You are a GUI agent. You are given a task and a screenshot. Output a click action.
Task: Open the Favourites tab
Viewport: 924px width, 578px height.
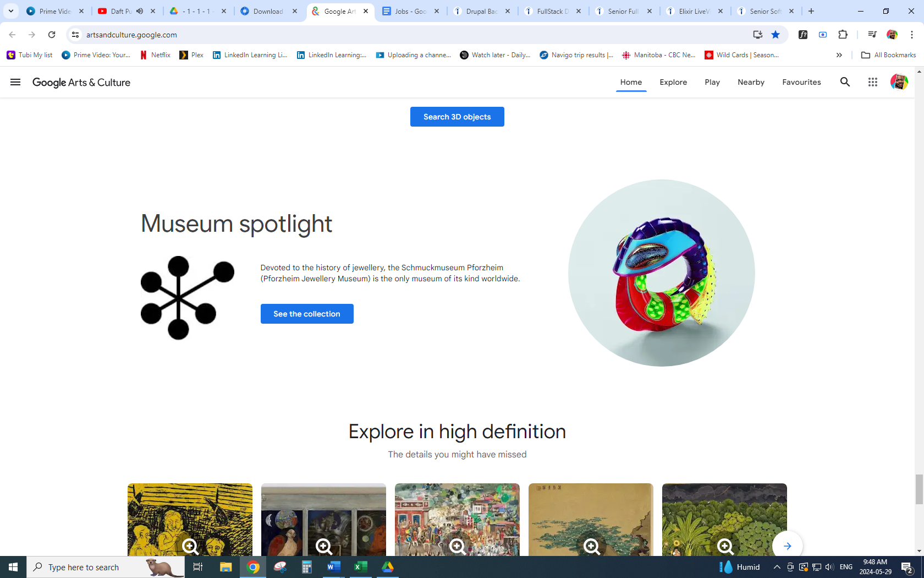pyautogui.click(x=801, y=82)
